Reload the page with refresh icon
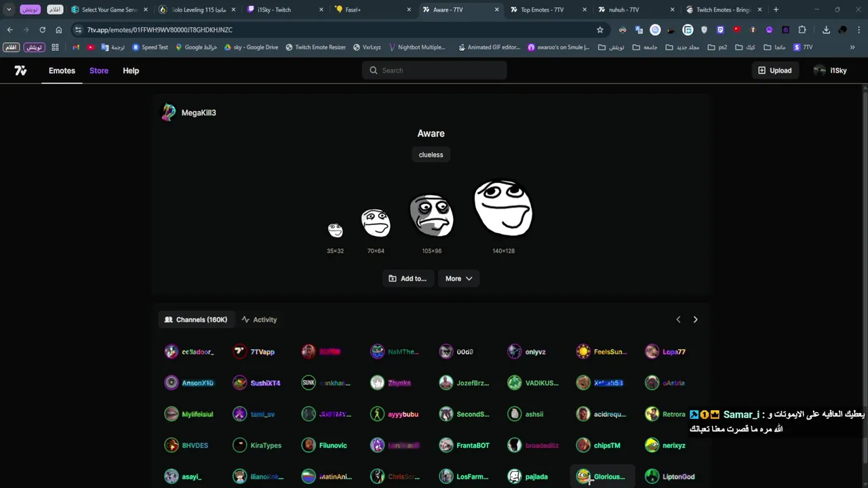The image size is (868, 488). click(42, 30)
